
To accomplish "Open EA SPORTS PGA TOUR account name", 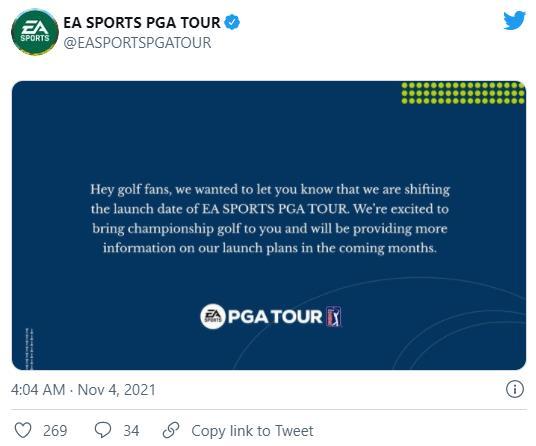I will [142, 23].
